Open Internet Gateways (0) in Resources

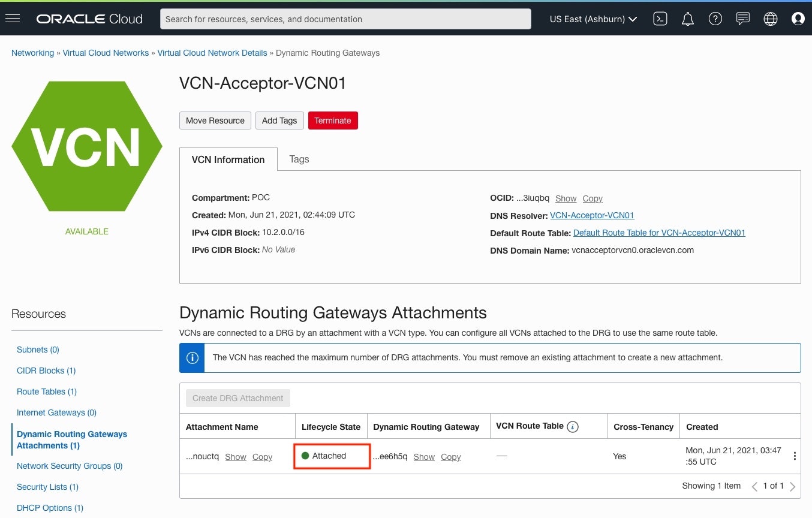click(x=56, y=412)
